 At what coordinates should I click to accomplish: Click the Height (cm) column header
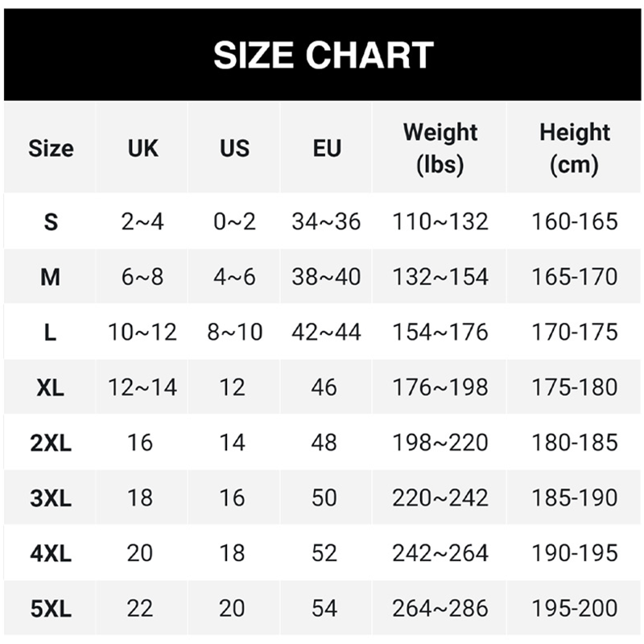[x=574, y=148]
